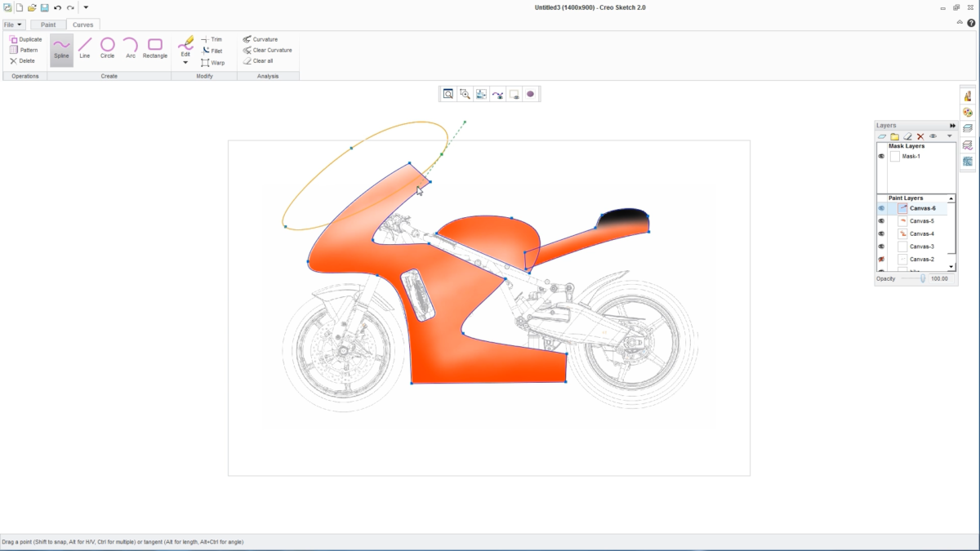Click the Warp tool
This screenshot has height=551, width=980.
point(212,62)
